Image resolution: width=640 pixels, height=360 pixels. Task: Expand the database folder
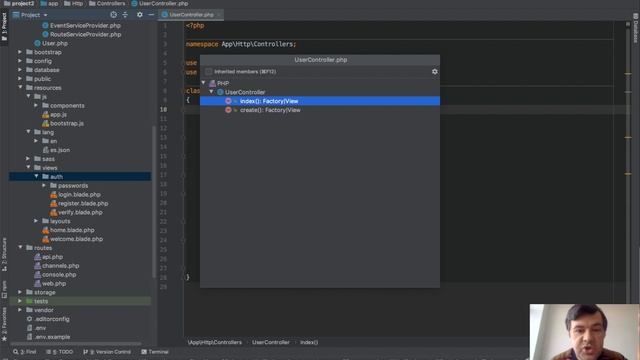coord(20,70)
